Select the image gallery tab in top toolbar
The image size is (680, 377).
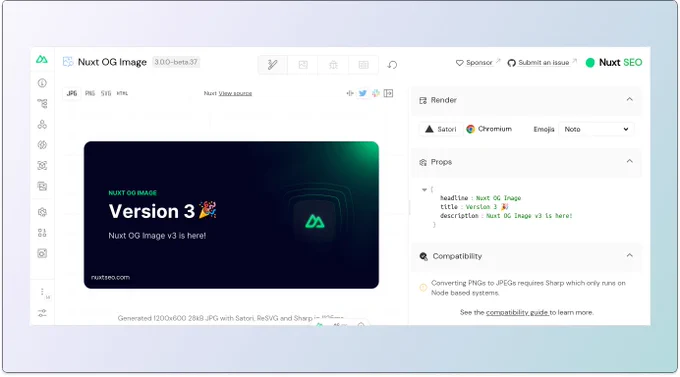303,65
